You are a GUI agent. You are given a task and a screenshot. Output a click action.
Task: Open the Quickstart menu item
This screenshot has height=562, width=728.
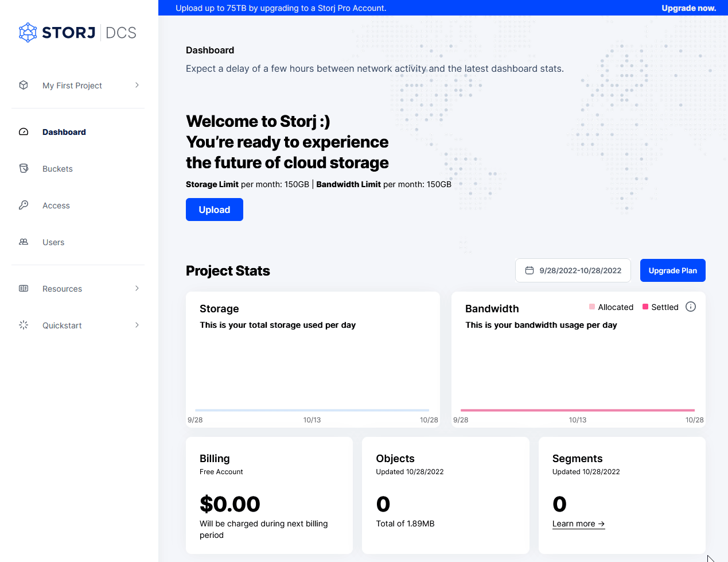coord(78,325)
